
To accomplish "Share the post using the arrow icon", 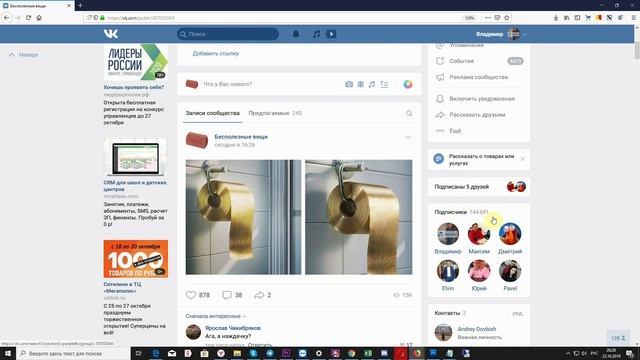I will pos(259,295).
